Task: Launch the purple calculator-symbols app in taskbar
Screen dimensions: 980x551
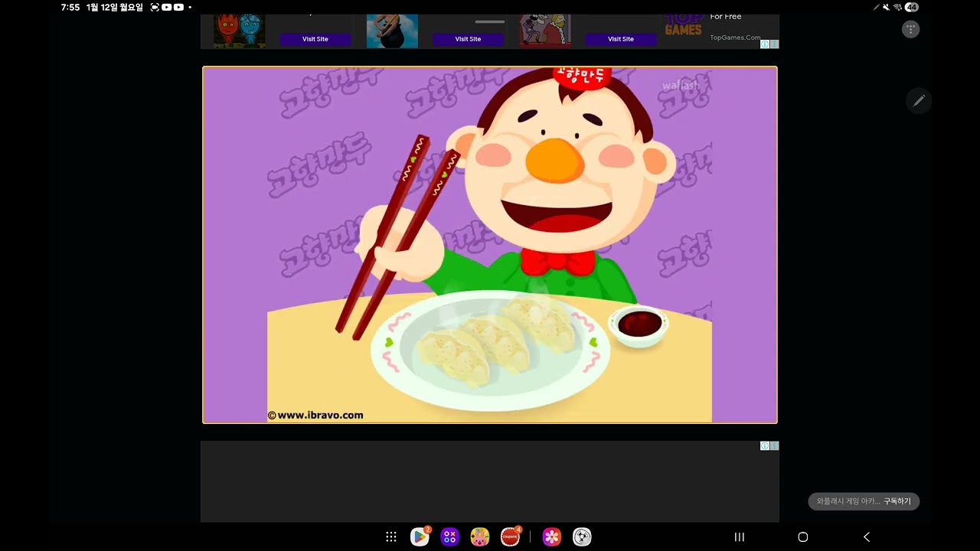Action: pyautogui.click(x=449, y=537)
